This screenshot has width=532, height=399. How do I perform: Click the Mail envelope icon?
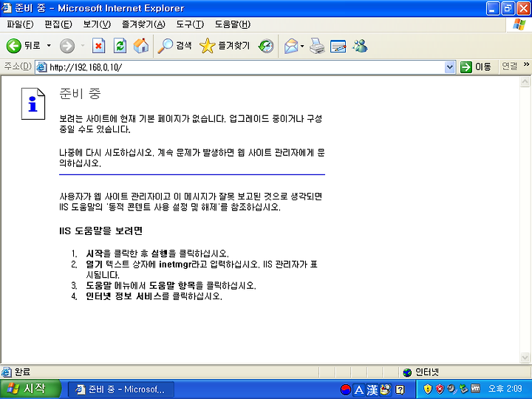tap(291, 46)
